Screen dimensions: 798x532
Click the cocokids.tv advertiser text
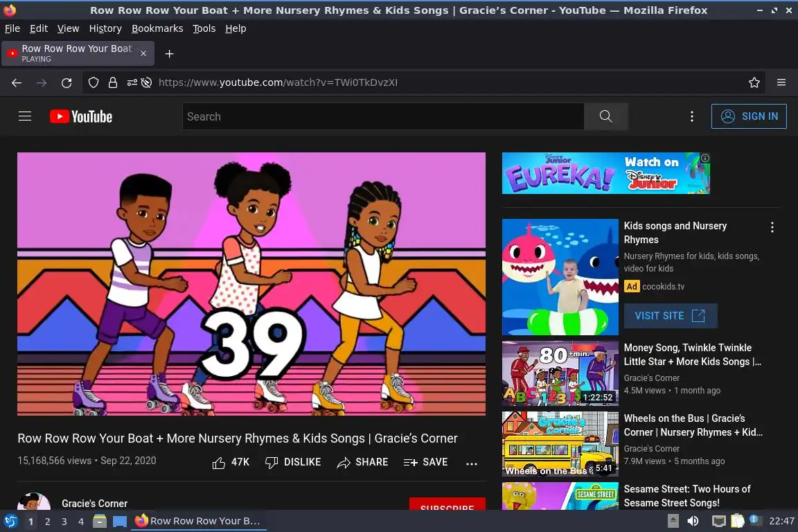[663, 287]
